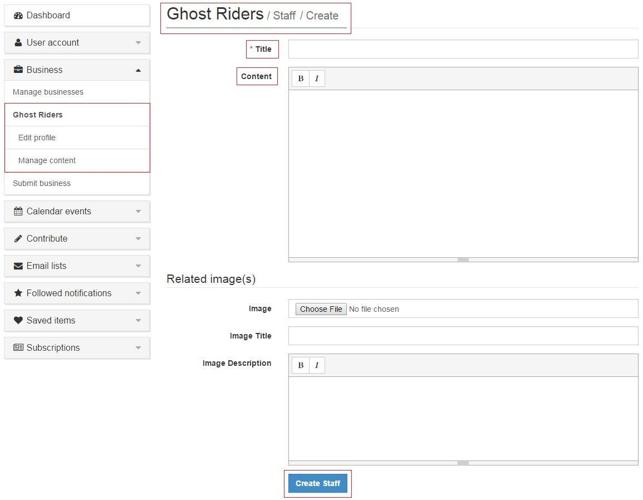Click the Followed notifications star icon
This screenshot has height=500, width=643.
pyautogui.click(x=18, y=293)
